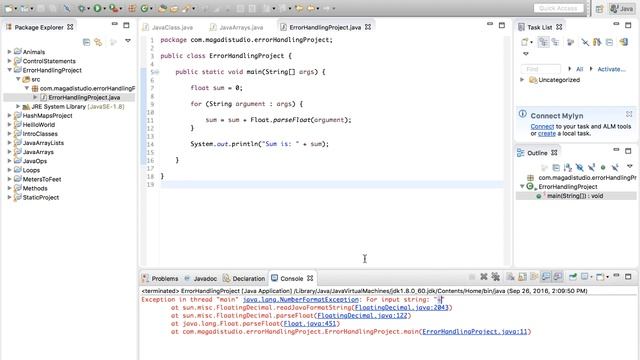Toggle Link with Editor in Package Explorer
The width and height of the screenshot is (640, 360).
click(x=98, y=42)
